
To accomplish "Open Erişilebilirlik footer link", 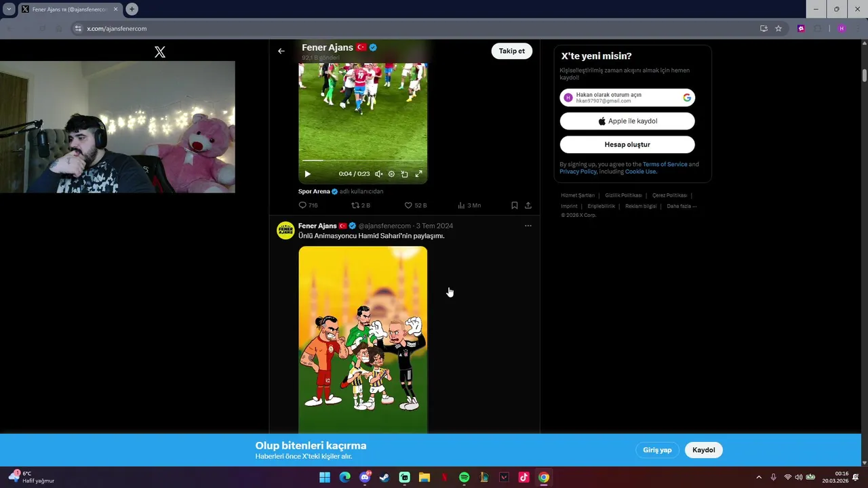I will coord(601,206).
